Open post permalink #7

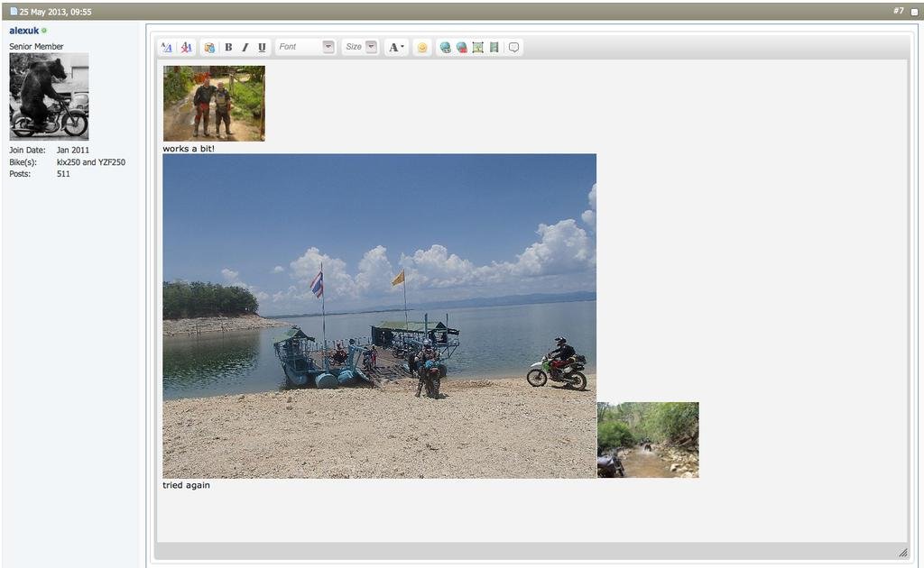[898, 11]
